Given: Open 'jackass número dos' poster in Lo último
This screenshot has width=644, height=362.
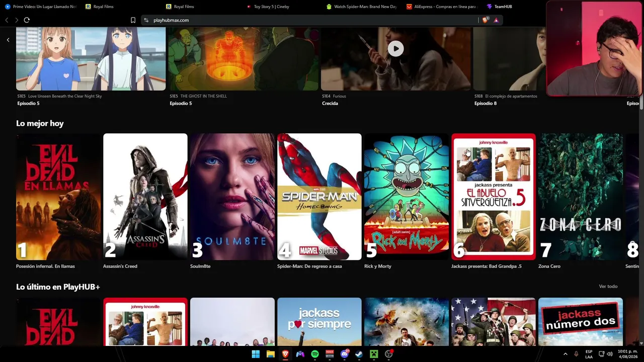Looking at the screenshot, I should [581, 322].
